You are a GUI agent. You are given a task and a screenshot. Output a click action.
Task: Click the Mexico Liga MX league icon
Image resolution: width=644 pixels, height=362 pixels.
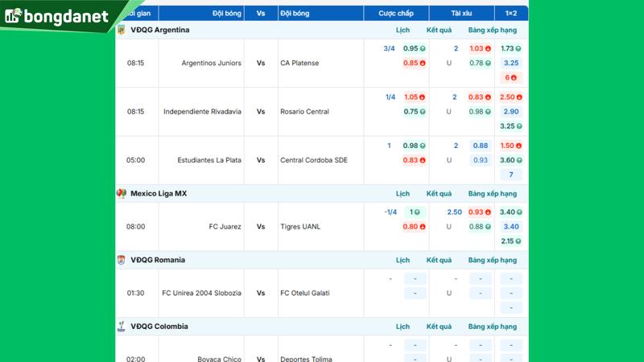[x=122, y=194]
